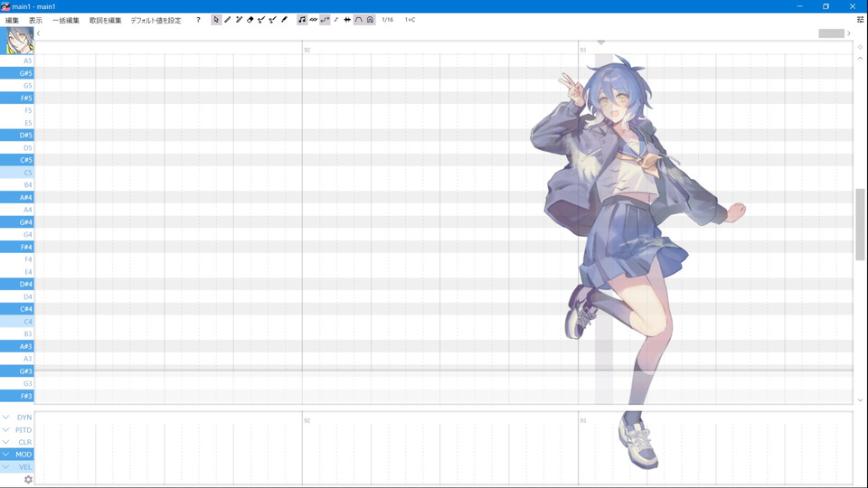Image resolution: width=868 pixels, height=488 pixels.
Task: Play the A#3 piano key
Action: [x=16, y=346]
